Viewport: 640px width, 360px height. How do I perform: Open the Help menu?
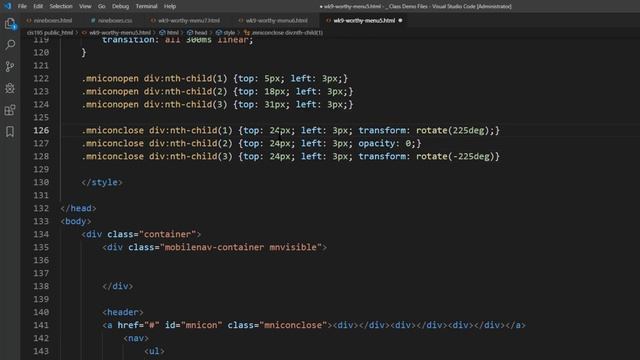click(170, 6)
